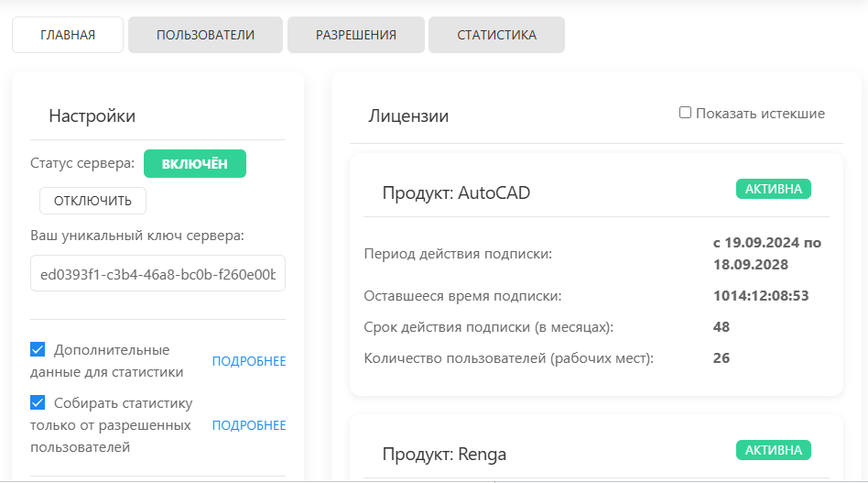Open ПОДРОБНЕЕ link beside Собирать статистику

click(249, 425)
